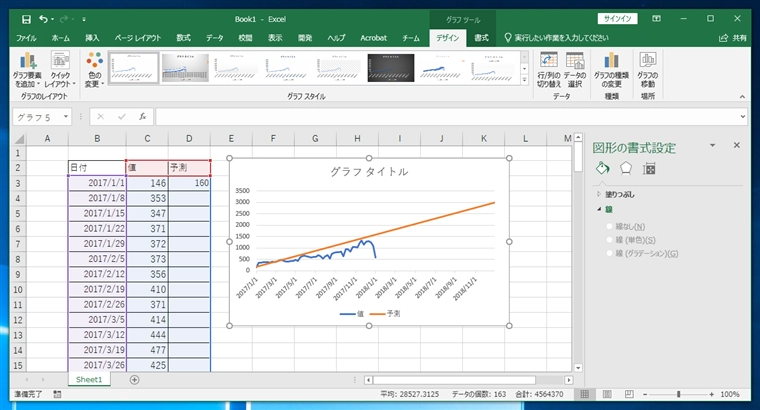This screenshot has height=410, width=760.
Task: Click the 共有 share button
Action: (x=733, y=38)
